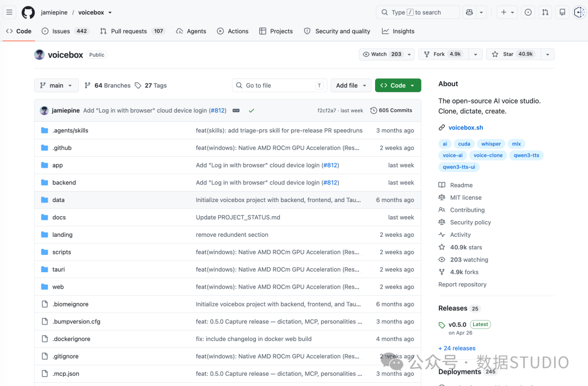Toggle Watch on this repository
The image size is (588, 386).
click(387, 54)
